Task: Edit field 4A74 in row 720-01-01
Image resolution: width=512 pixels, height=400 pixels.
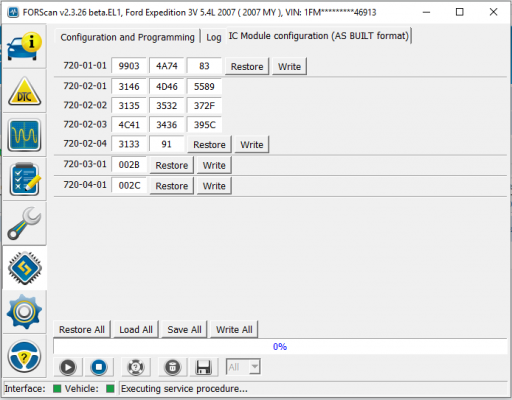Action: pyautogui.click(x=167, y=66)
